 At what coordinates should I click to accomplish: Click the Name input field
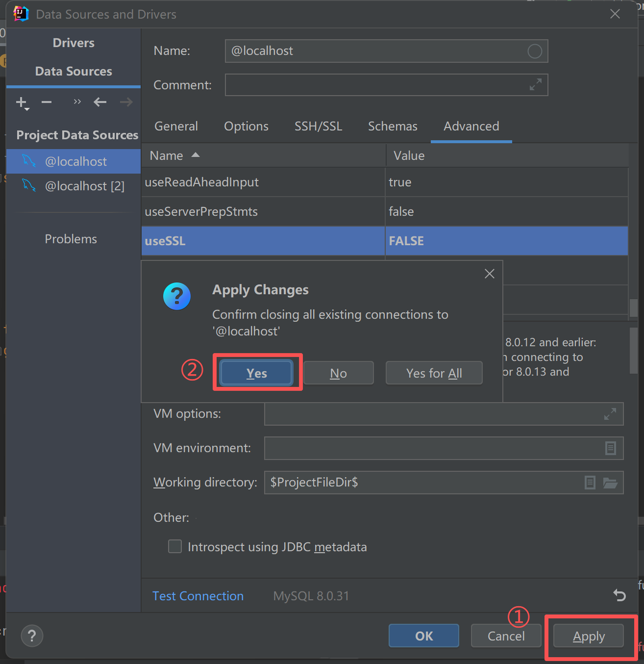tap(386, 51)
